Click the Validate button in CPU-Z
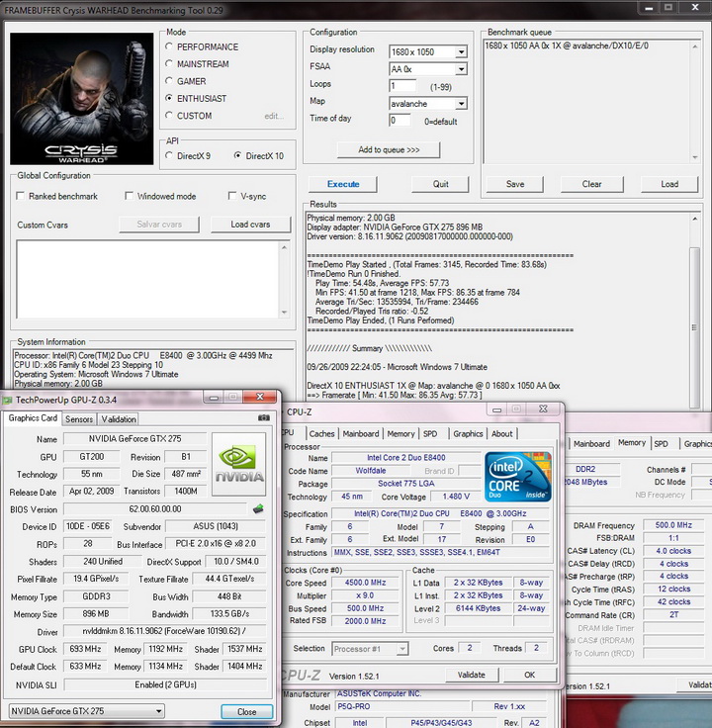The height and width of the screenshot is (728, 712). click(x=472, y=675)
